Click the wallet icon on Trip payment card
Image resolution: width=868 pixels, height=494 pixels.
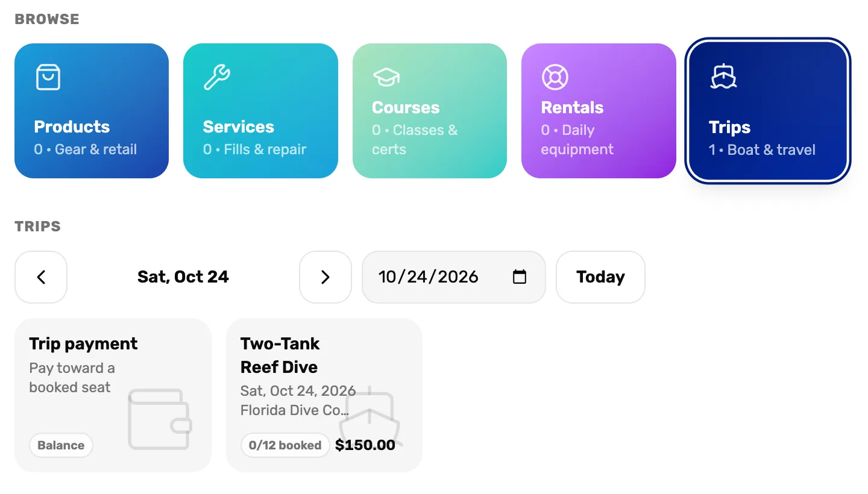pyautogui.click(x=160, y=419)
